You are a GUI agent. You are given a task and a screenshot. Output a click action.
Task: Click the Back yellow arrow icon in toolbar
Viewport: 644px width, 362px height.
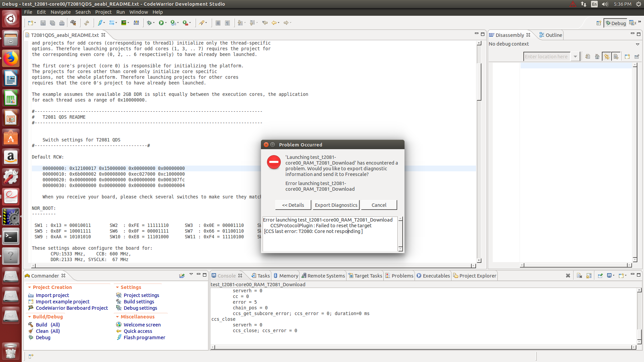click(274, 23)
